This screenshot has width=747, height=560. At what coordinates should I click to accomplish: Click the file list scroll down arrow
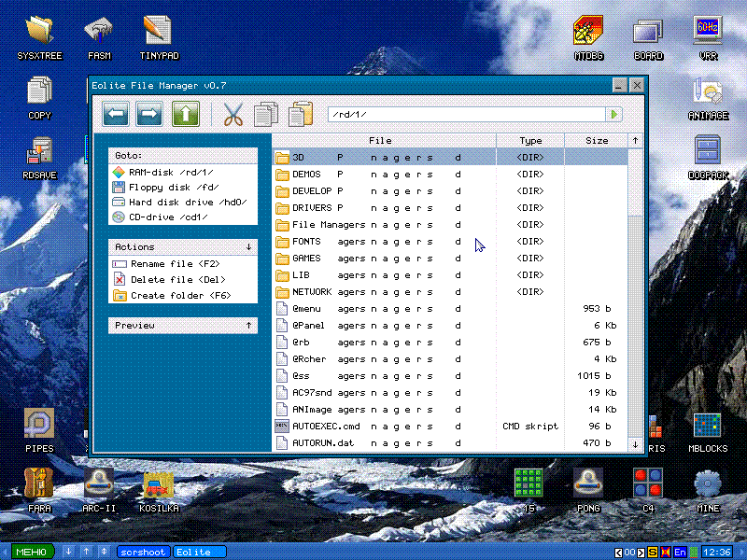(x=636, y=444)
